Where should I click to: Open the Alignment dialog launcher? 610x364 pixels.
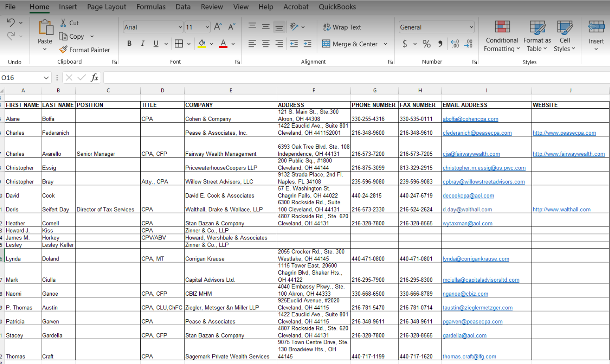pos(390,62)
